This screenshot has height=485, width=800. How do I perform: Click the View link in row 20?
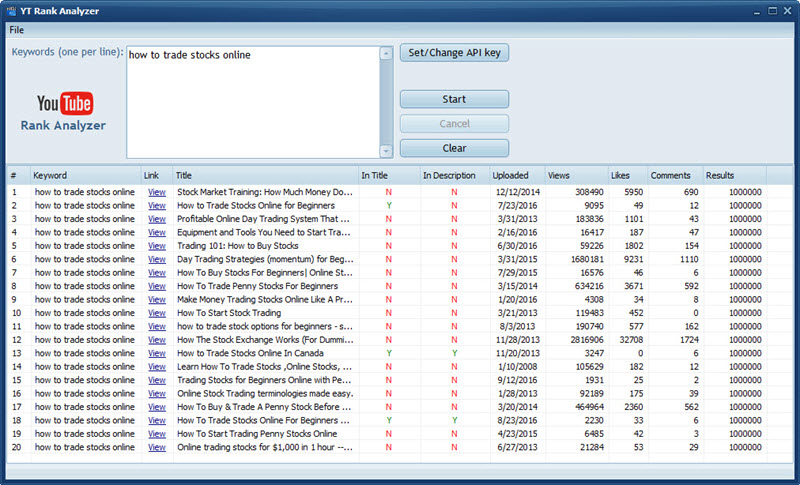coord(156,447)
